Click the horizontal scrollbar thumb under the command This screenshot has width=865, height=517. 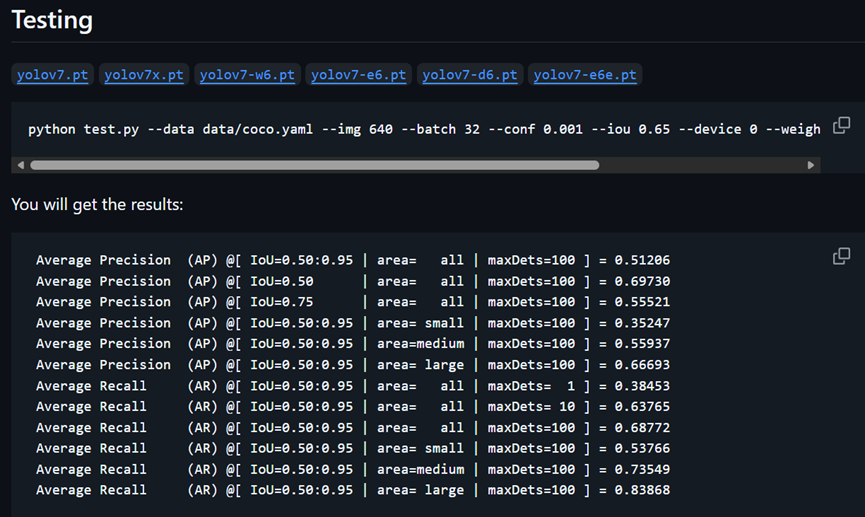314,165
